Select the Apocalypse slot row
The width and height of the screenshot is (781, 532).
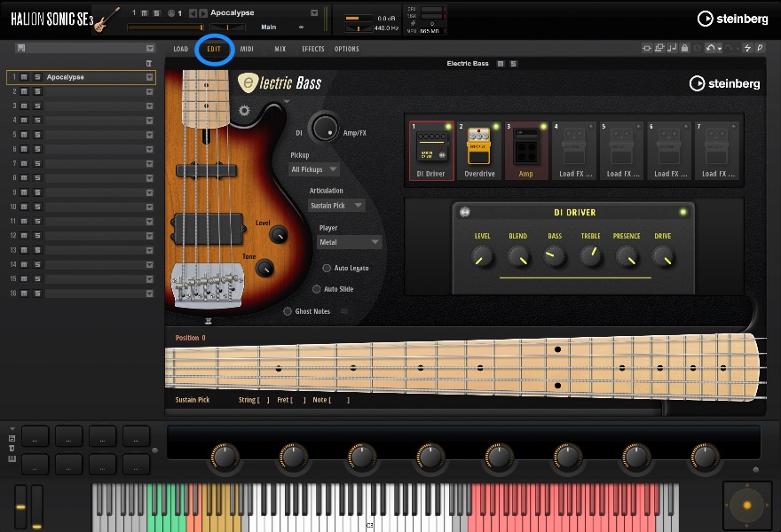[81, 77]
